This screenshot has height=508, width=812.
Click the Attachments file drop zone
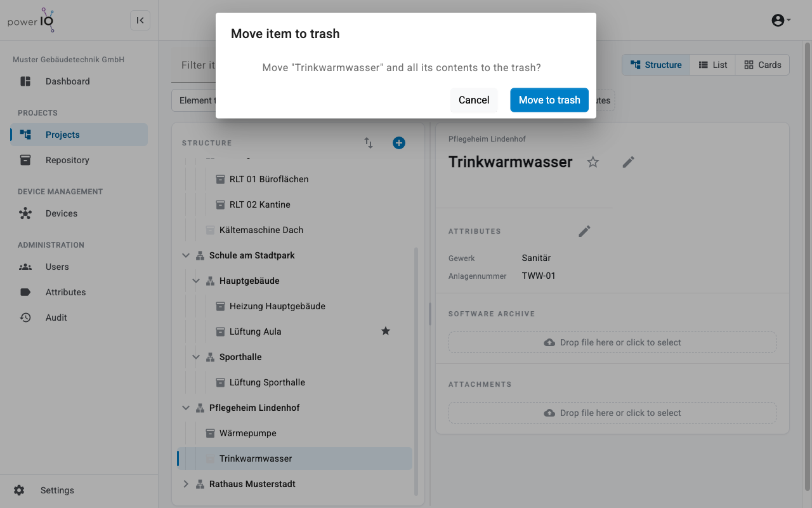612,413
